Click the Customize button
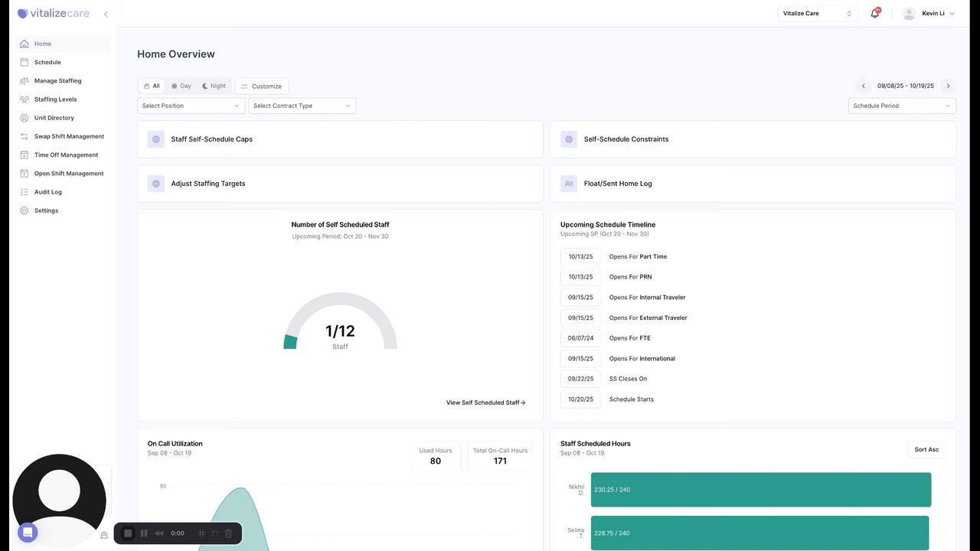 pos(262,86)
